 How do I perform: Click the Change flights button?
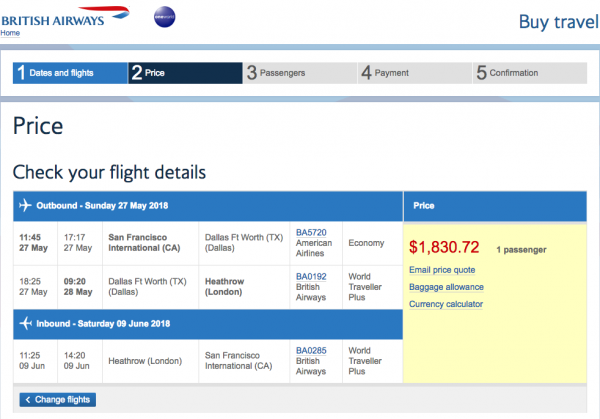58,400
